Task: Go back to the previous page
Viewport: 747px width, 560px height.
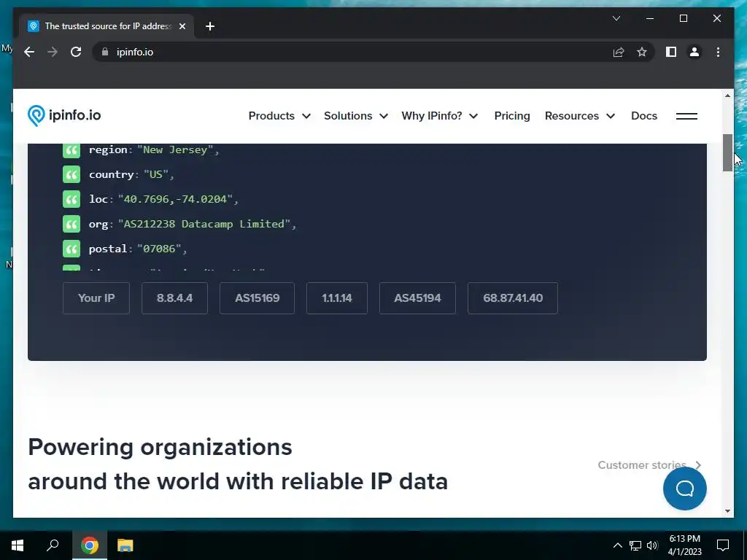Action: coord(29,52)
